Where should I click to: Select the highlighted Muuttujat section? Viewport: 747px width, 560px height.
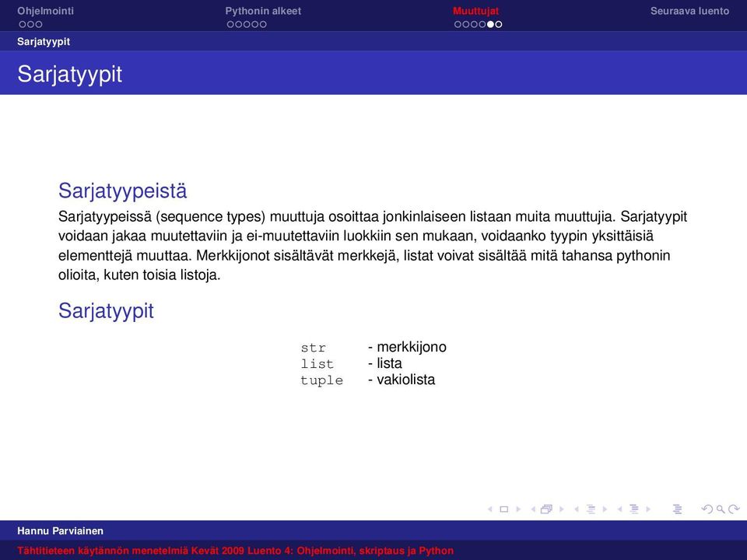click(x=476, y=11)
